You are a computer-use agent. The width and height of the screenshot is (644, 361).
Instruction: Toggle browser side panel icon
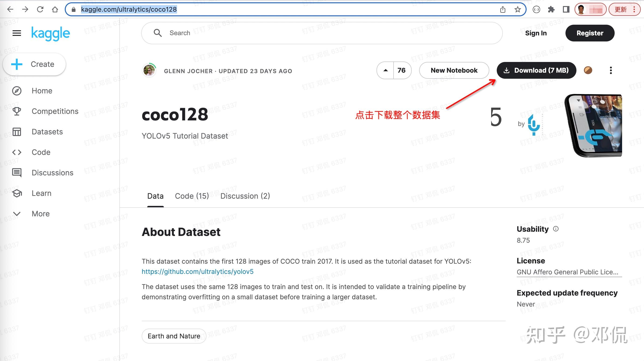pos(566,10)
